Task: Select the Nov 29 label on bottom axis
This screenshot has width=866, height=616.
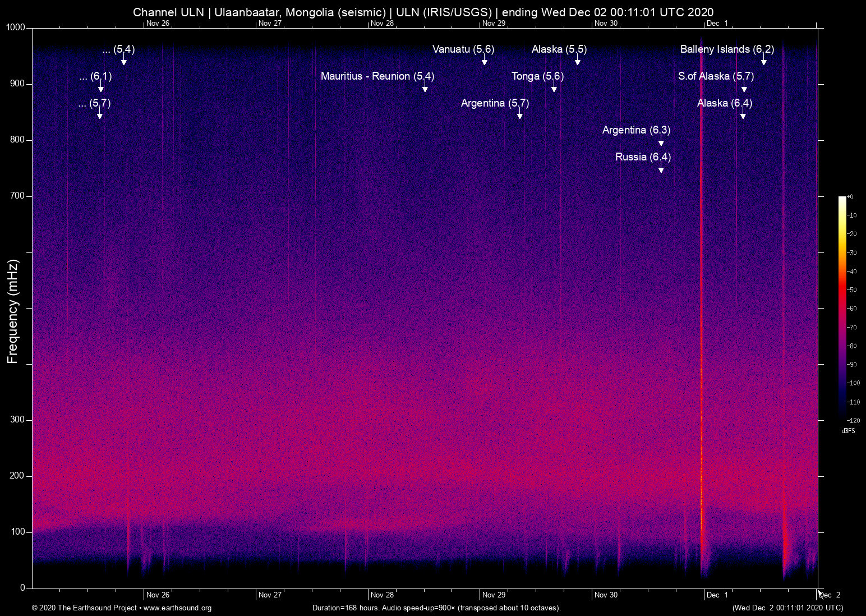Action: (x=494, y=595)
